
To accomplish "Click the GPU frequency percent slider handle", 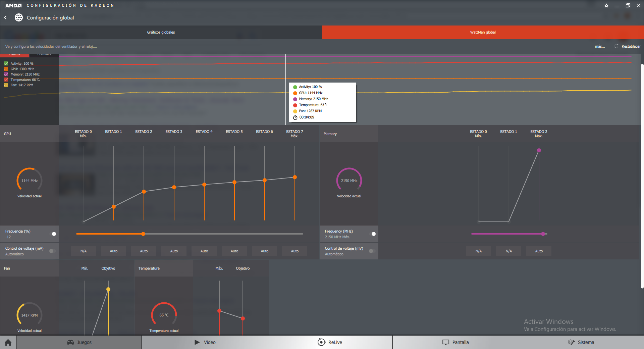I will coord(143,234).
